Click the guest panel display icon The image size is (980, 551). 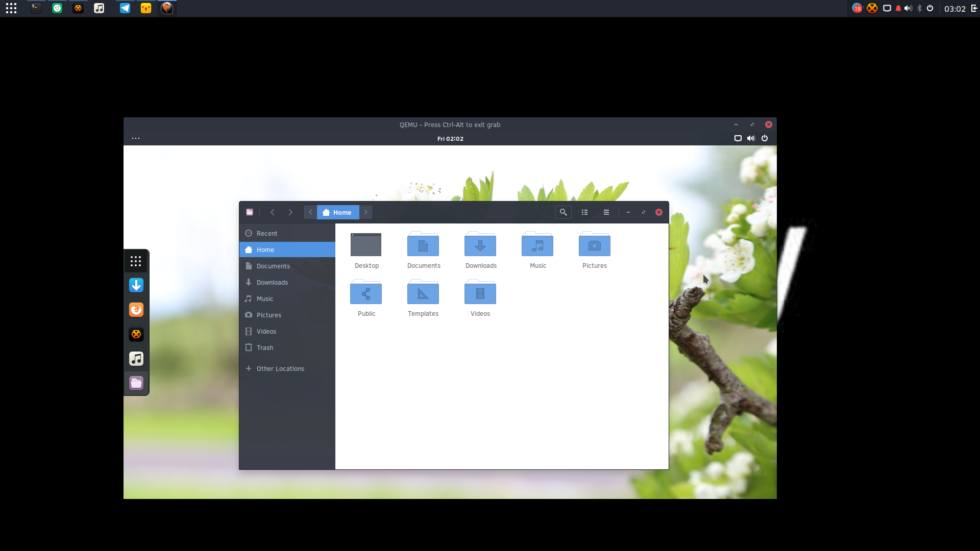(738, 138)
